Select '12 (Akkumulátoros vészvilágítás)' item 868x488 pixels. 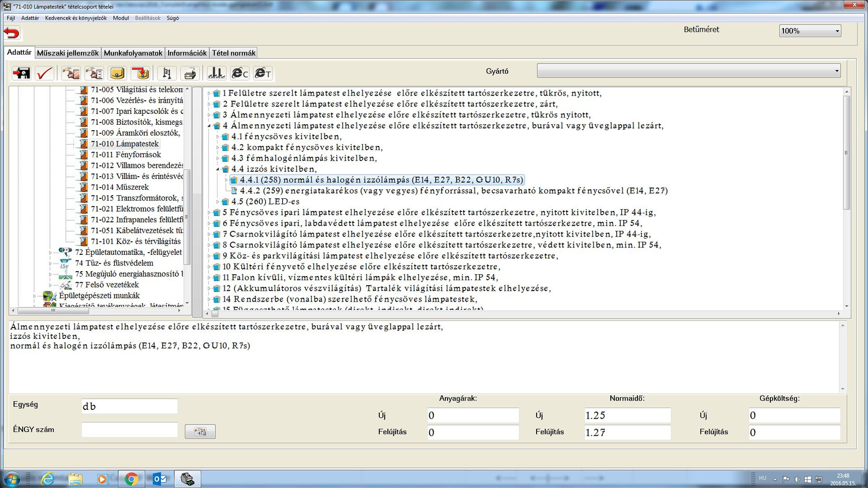[x=386, y=288]
